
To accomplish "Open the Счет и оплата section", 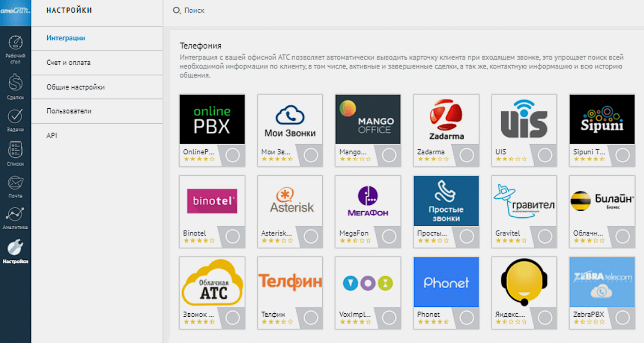I will tap(97, 63).
